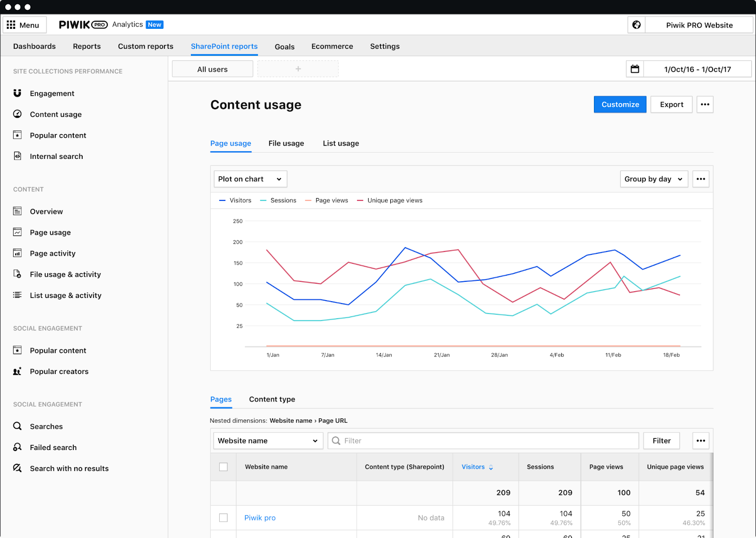This screenshot has width=756, height=538.
Task: Open the Menu grid icon
Action: coord(11,25)
